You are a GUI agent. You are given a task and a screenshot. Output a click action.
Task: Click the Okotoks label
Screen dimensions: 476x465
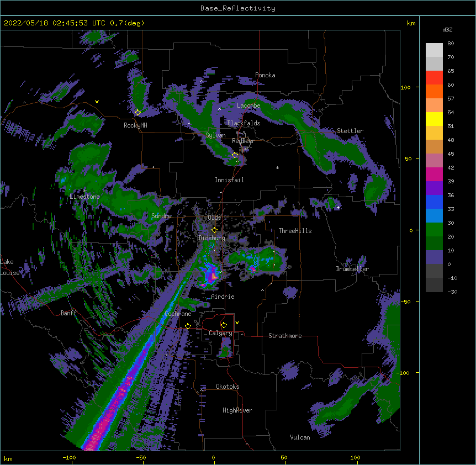tap(228, 387)
